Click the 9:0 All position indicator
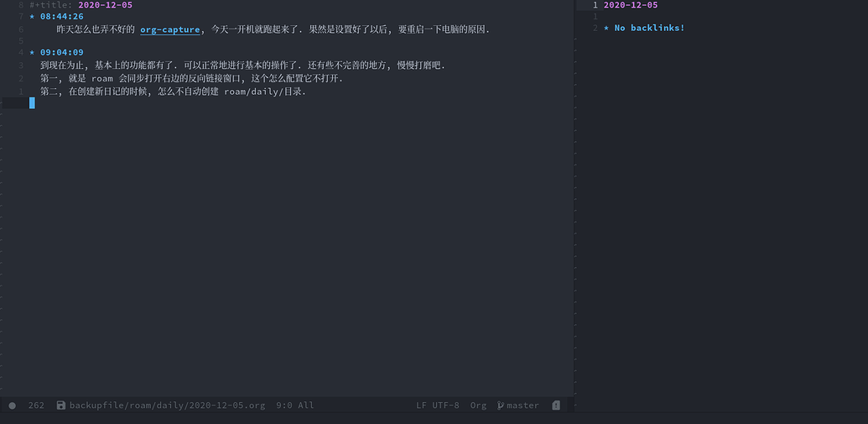868x424 pixels. point(295,406)
